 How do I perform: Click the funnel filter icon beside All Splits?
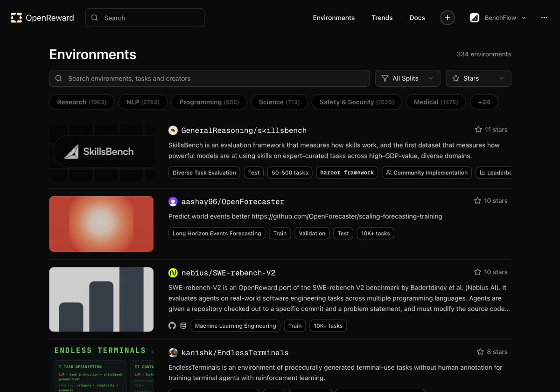click(x=385, y=78)
